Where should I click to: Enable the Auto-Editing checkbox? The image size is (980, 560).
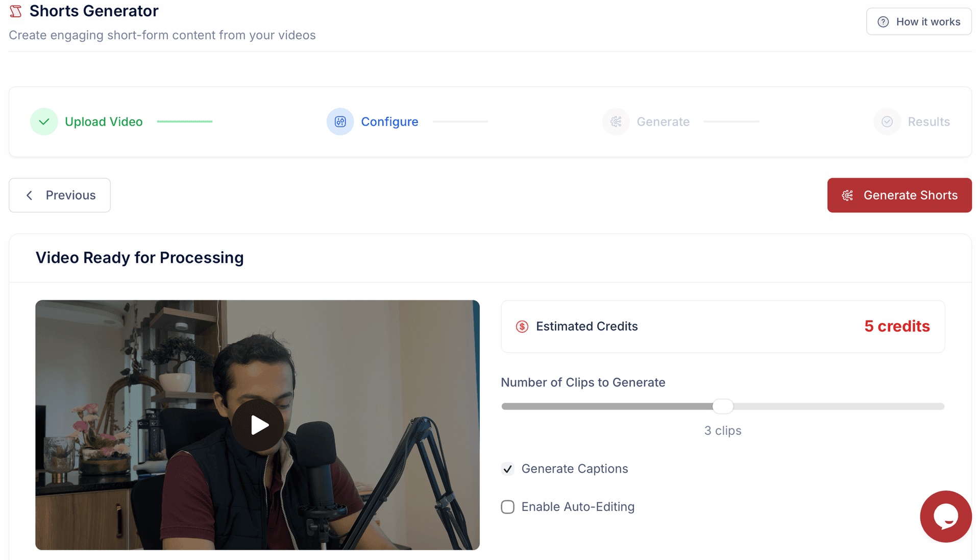point(507,507)
